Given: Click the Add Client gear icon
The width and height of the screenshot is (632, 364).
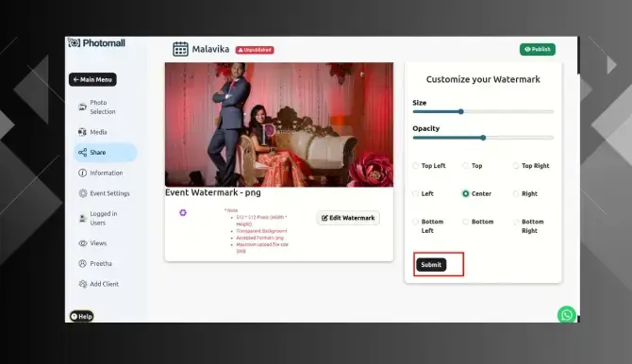Looking at the screenshot, I should (83, 284).
